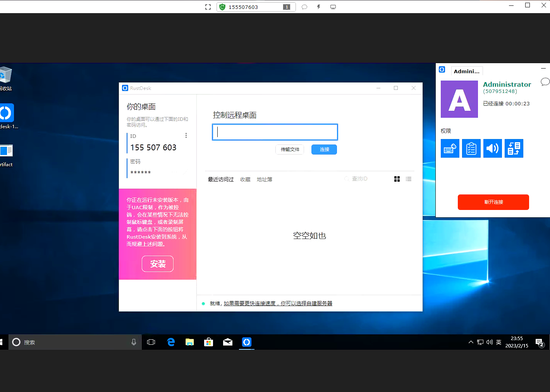Open Microsoft Store on remote taskbar
The image size is (550, 392).
(x=209, y=342)
